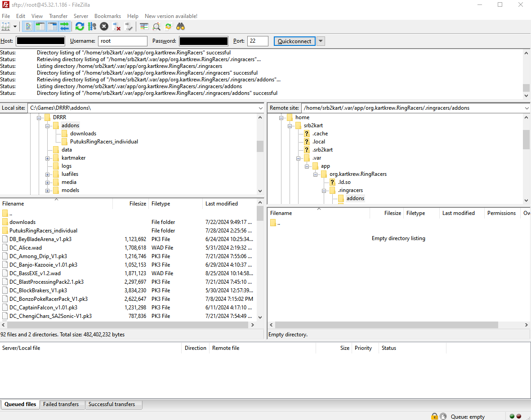The image size is (531, 420).
Task: Focus the Password input field
Action: (204, 41)
